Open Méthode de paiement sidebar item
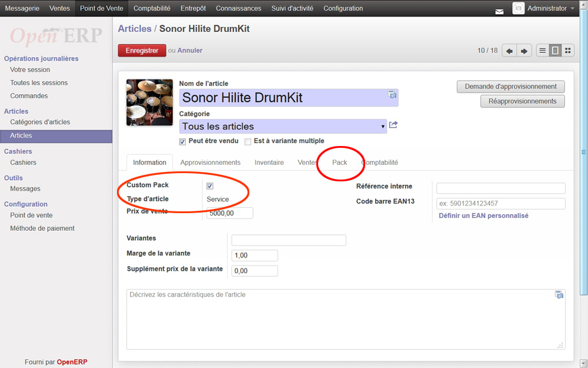This screenshot has height=368, width=588. point(42,228)
